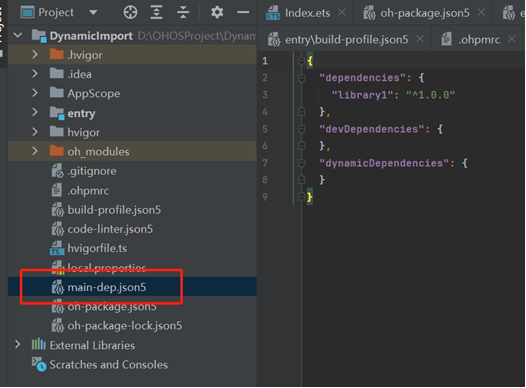Click line number 3 in gutter
Image resolution: width=526 pixels, height=388 pixels.
click(265, 95)
